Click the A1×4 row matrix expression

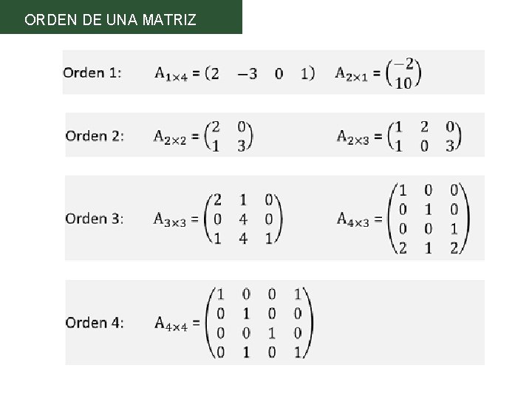(235, 74)
